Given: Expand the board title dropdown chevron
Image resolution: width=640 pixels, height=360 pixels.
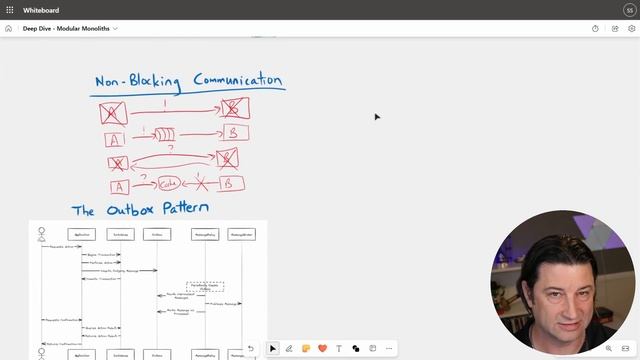Looking at the screenshot, I should click(x=115, y=29).
